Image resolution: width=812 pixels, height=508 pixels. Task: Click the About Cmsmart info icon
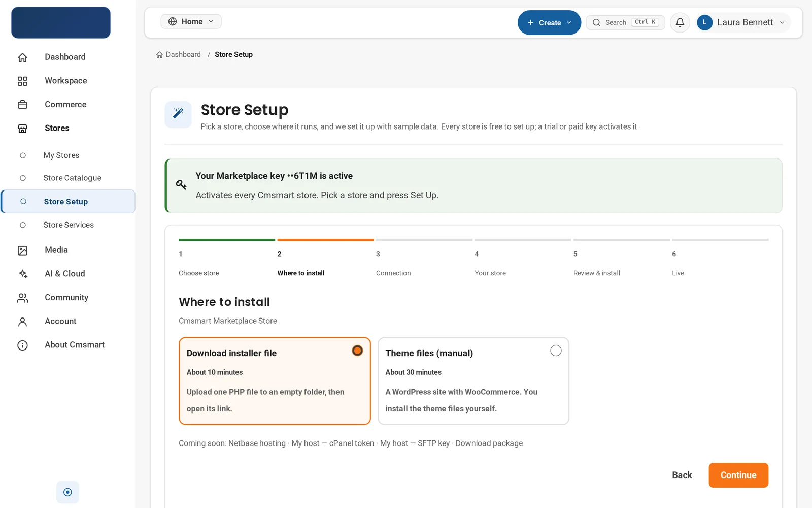click(x=22, y=345)
